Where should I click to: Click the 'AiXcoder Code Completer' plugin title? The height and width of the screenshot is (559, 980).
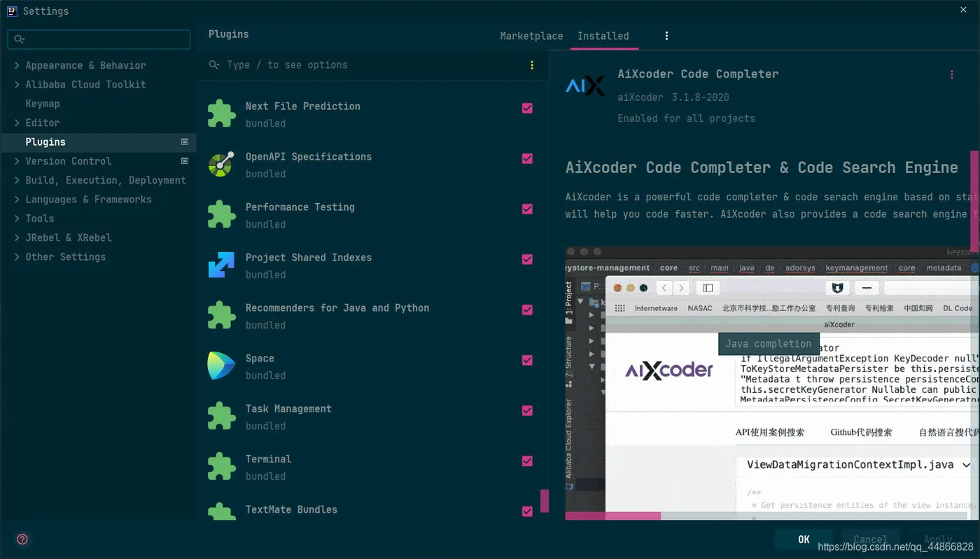[x=698, y=74]
